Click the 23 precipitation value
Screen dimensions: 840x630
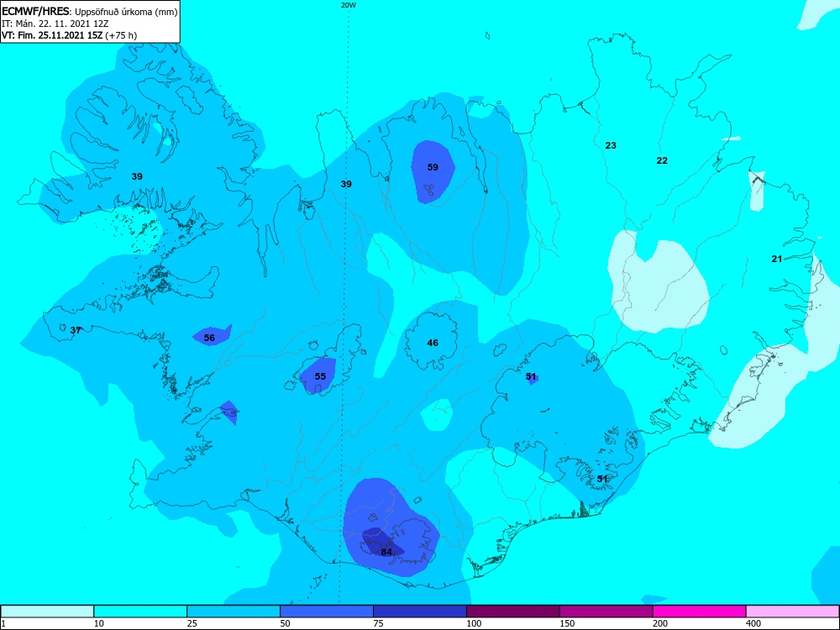(611, 145)
